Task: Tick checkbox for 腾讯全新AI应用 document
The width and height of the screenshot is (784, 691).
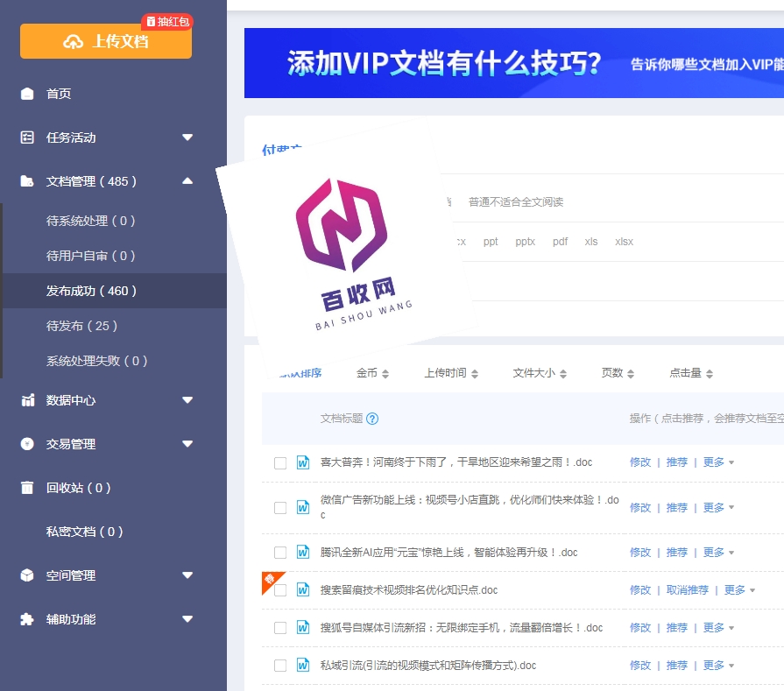Action: pos(280,553)
